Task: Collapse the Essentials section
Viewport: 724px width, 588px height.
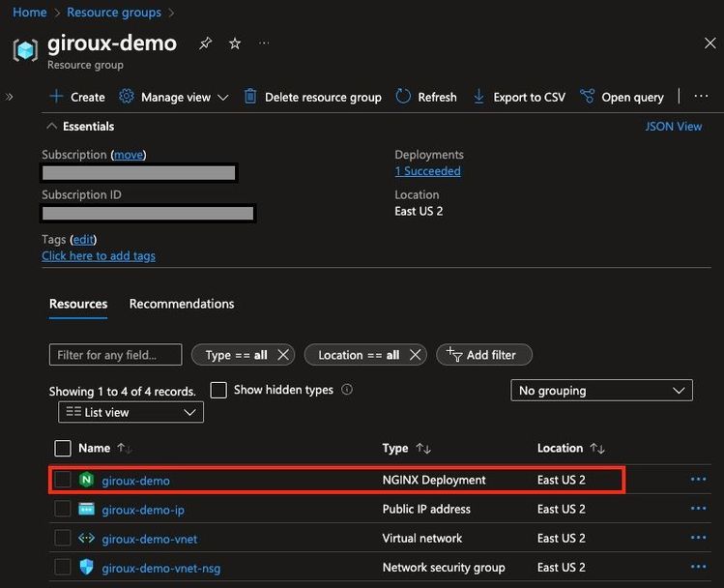Action: point(51,126)
